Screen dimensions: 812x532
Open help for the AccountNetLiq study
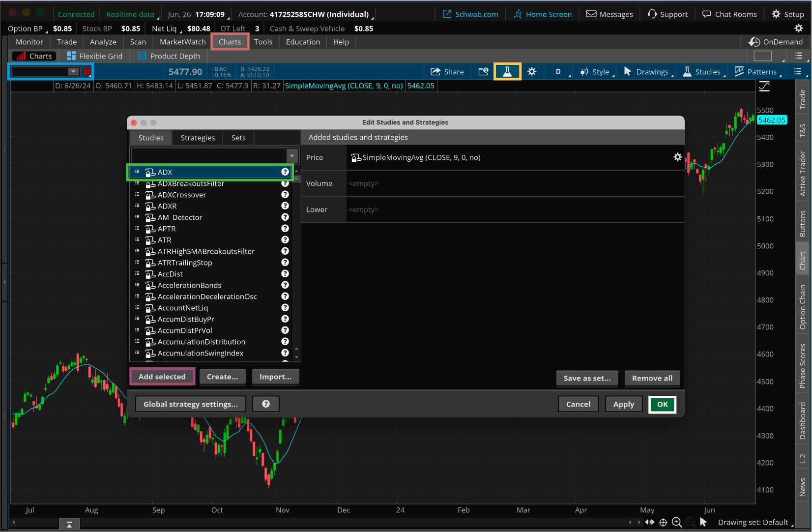point(285,308)
